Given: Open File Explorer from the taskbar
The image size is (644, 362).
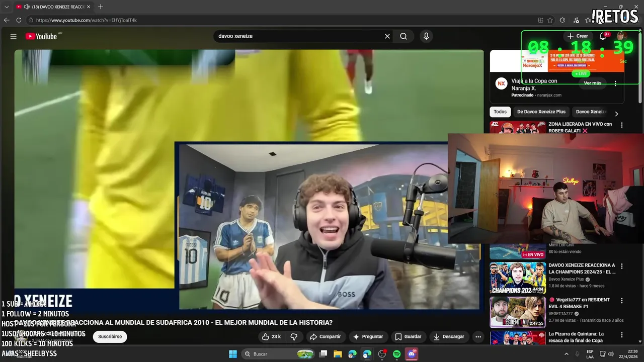Looking at the screenshot, I should click(338, 354).
